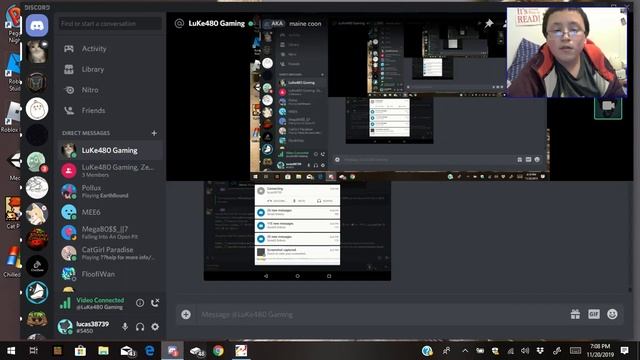Viewport: 640px width, 360px height.
Task: Open Google Chrome on taskbar
Action: (218, 351)
